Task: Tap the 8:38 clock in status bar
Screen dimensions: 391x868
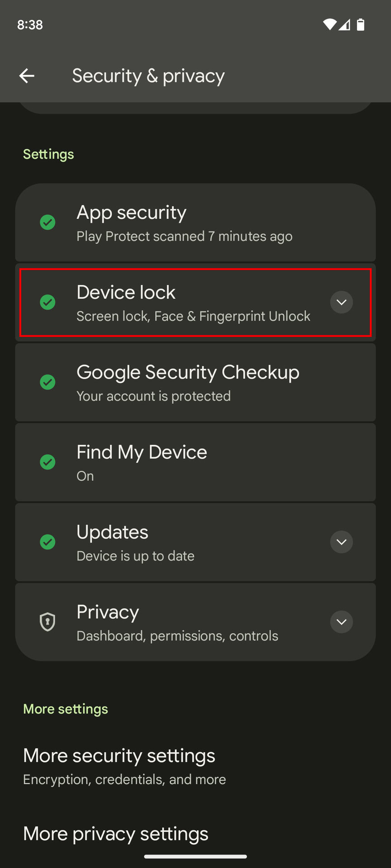Action: coord(30,24)
